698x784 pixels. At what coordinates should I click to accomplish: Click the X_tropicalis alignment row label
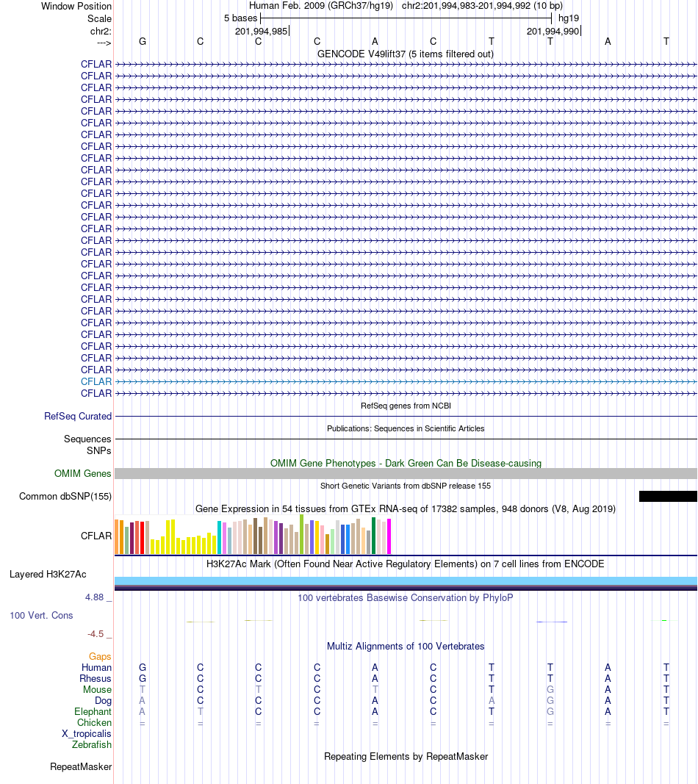[x=87, y=734]
